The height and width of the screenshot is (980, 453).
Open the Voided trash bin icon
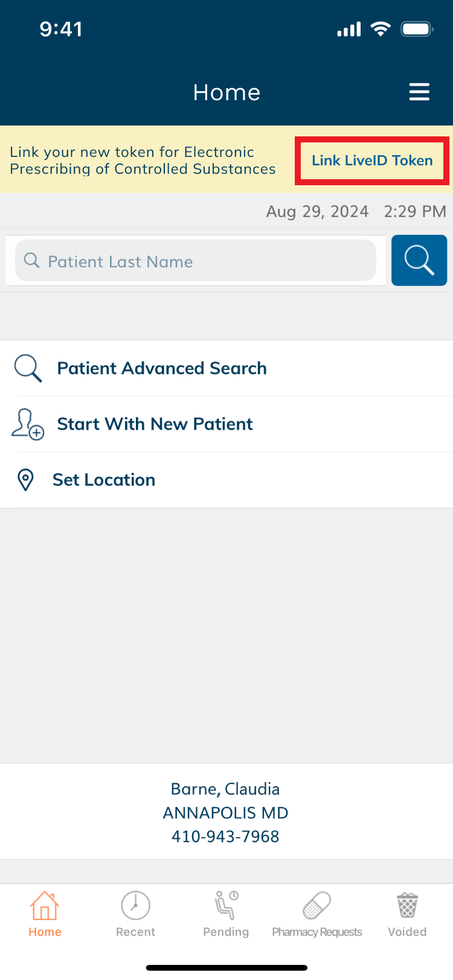click(407, 906)
